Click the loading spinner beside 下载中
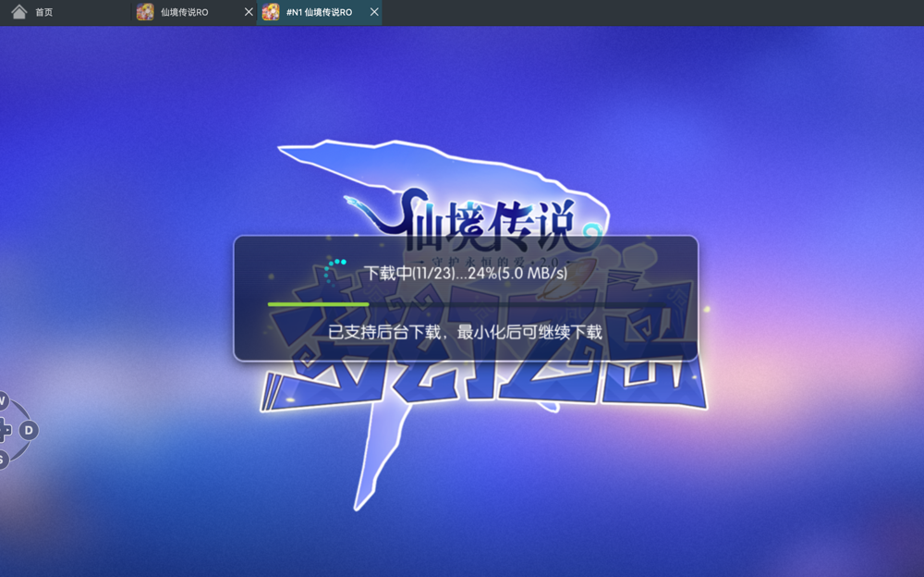The width and height of the screenshot is (924, 577). (x=335, y=272)
